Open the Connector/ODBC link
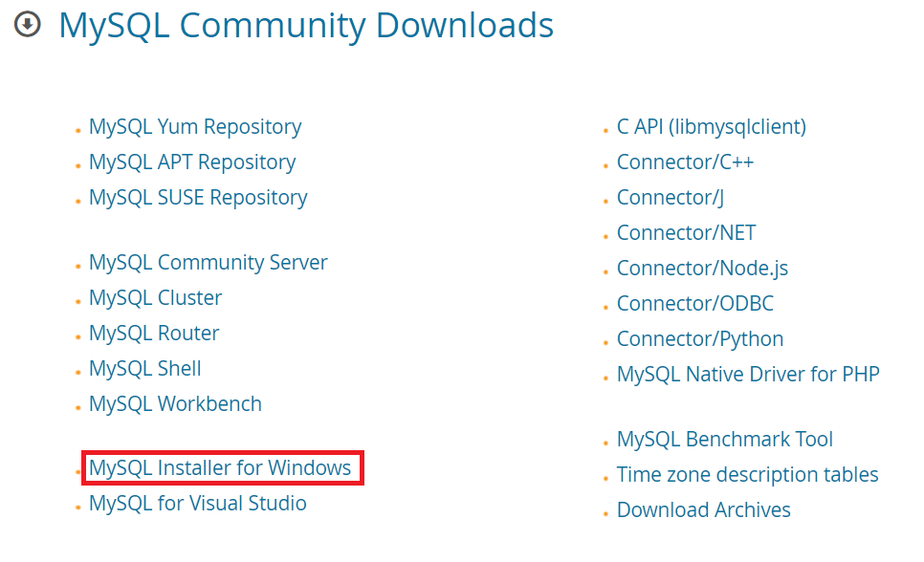This screenshot has height=562, width=924. 695,304
